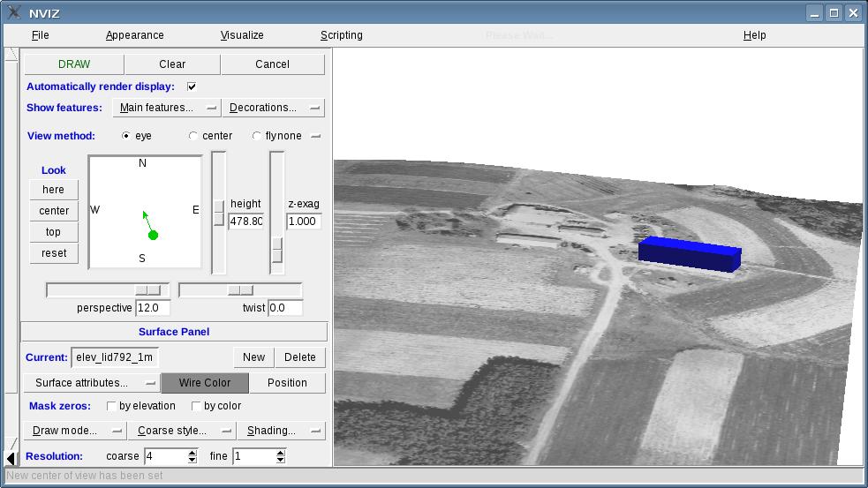Click the NVIZ window icon in title bar
The width and height of the screenshot is (868, 488).
[13, 12]
